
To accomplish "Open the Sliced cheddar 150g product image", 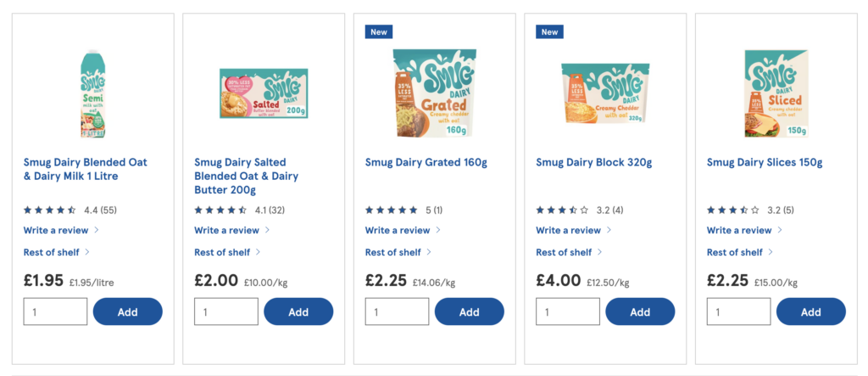I will pos(776,93).
